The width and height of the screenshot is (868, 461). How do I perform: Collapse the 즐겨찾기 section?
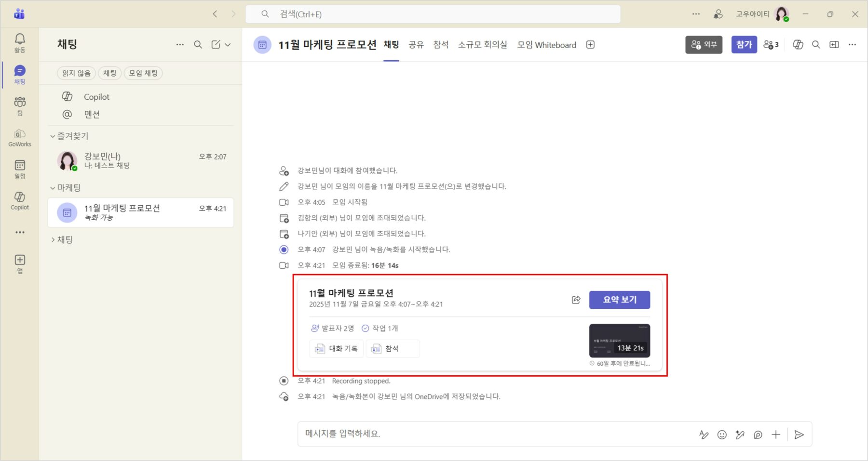(x=53, y=136)
